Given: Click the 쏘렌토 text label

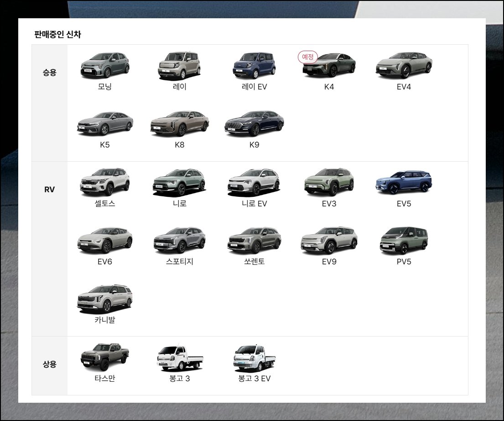Looking at the screenshot, I should (254, 262).
